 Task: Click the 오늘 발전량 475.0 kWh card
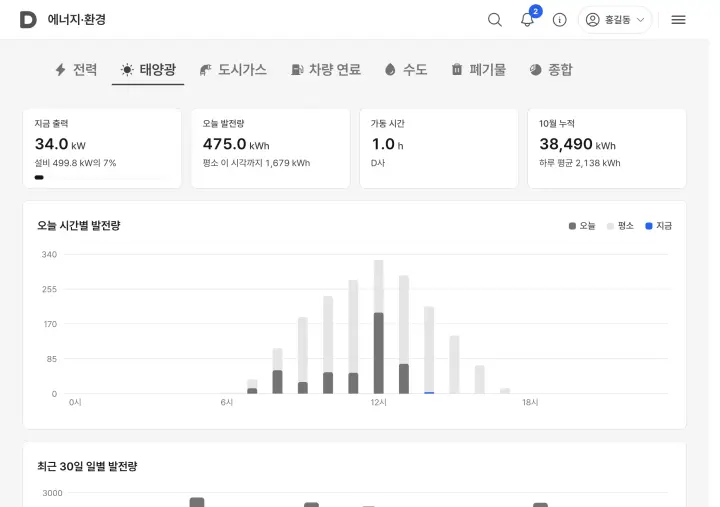point(270,148)
